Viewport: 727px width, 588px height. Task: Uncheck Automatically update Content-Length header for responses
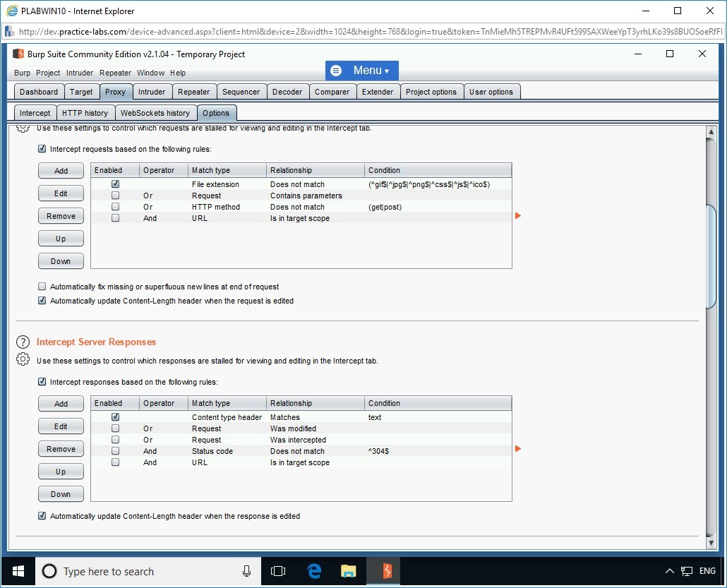42,516
